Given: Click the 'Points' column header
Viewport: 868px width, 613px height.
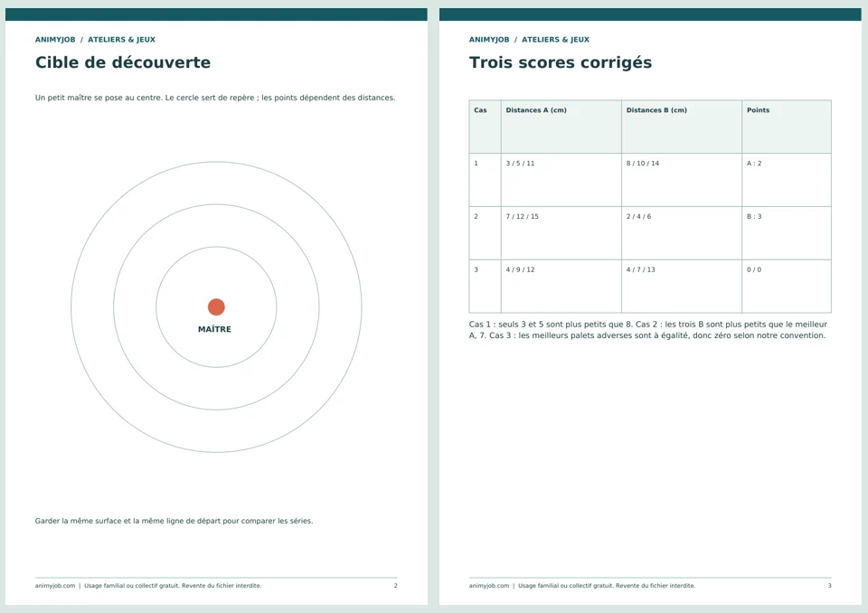Looking at the screenshot, I should [x=787, y=127].
